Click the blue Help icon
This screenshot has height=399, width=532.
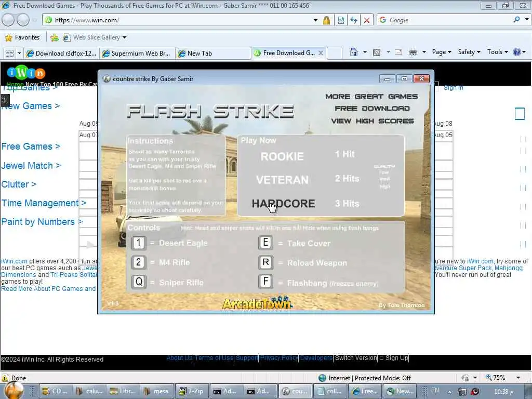(517, 52)
